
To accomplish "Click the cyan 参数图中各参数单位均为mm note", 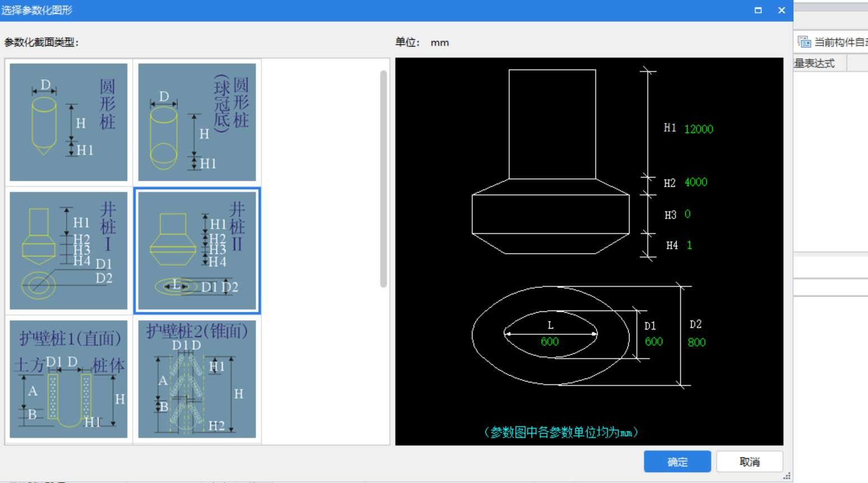I will point(561,432).
